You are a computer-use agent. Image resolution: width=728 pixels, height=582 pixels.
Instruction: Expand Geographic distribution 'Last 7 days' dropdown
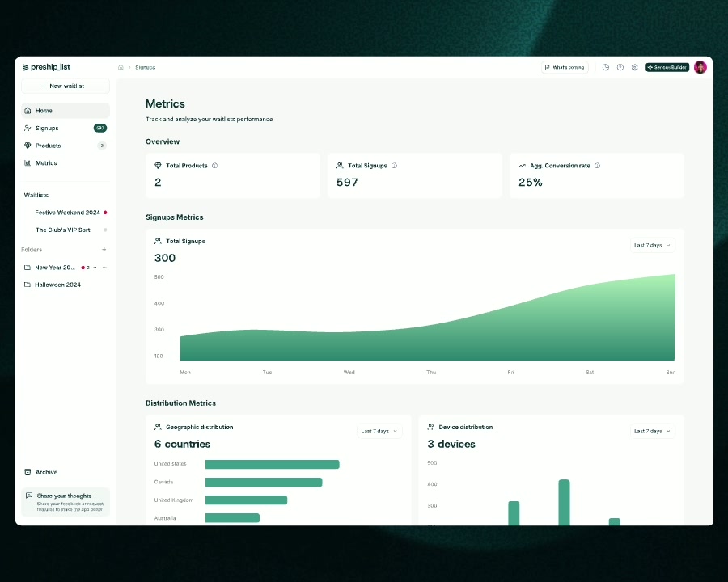[x=379, y=431]
